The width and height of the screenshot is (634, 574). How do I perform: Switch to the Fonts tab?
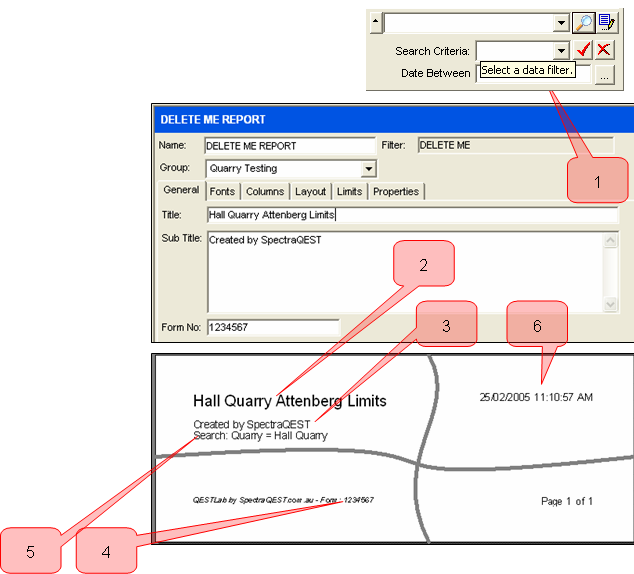(x=222, y=191)
